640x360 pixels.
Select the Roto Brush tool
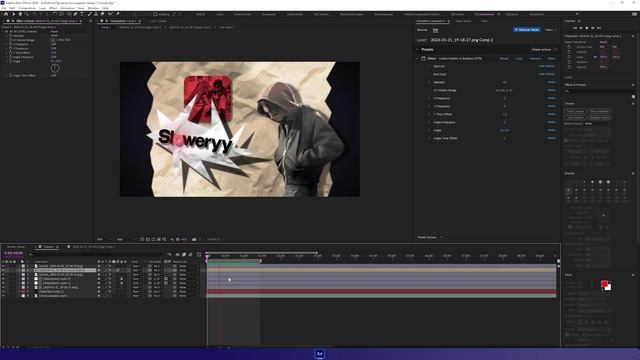point(110,14)
